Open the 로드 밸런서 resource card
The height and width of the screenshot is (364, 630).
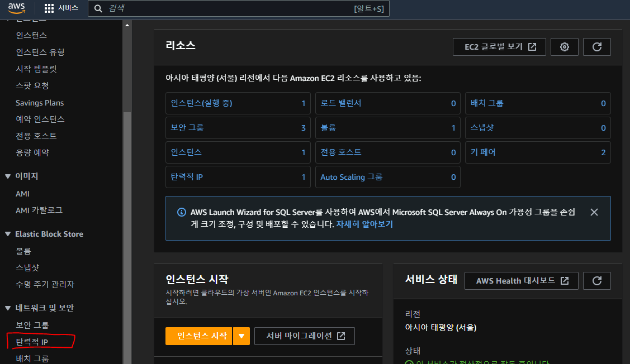[x=388, y=103]
